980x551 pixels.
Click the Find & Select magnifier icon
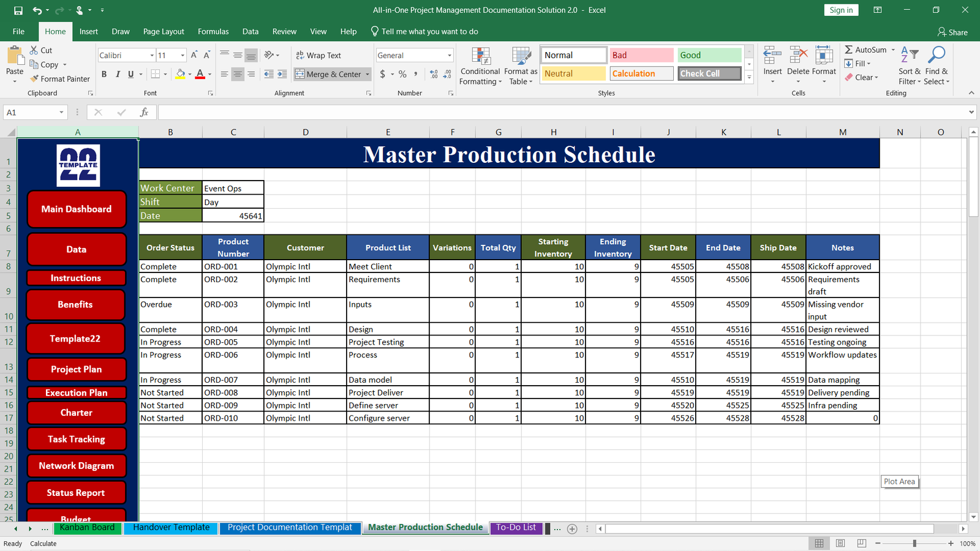tap(937, 55)
